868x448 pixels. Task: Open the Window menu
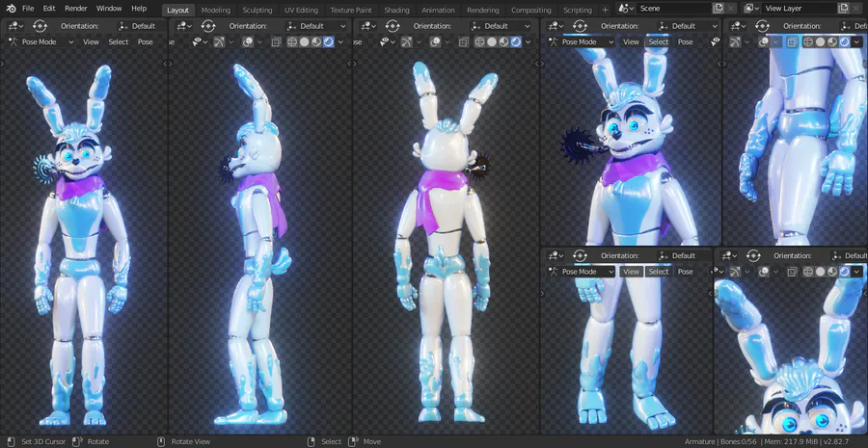109,9
